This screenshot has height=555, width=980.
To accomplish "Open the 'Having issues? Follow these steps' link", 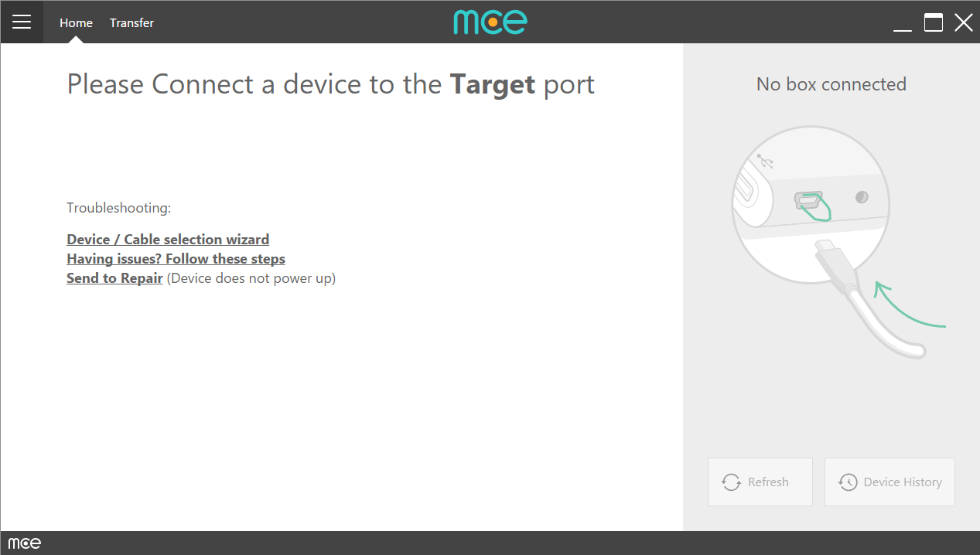I will pyautogui.click(x=176, y=258).
